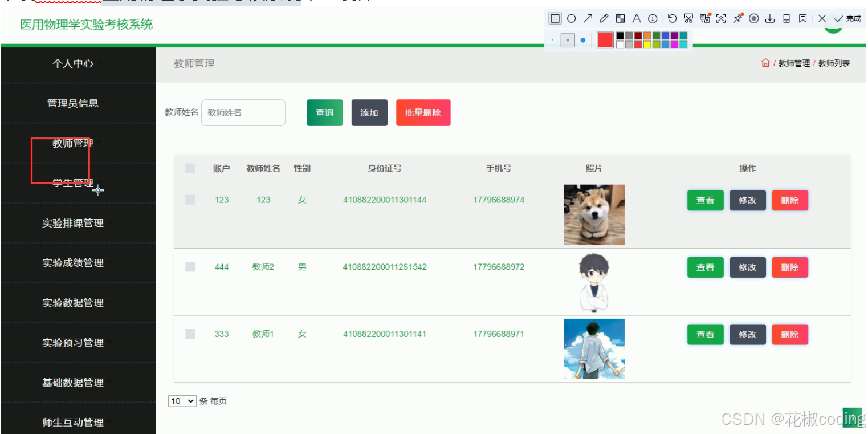Open the per-page count dropdown showing 10
Image resolution: width=868 pixels, height=434 pixels.
pos(182,401)
